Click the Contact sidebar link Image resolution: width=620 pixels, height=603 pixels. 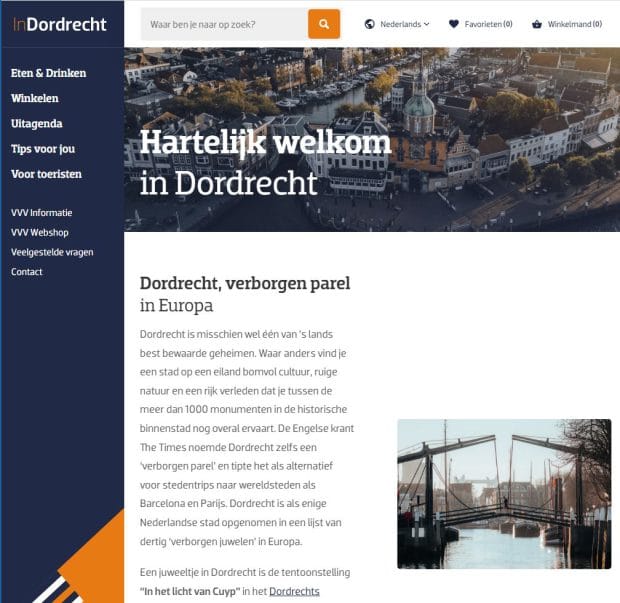point(26,272)
